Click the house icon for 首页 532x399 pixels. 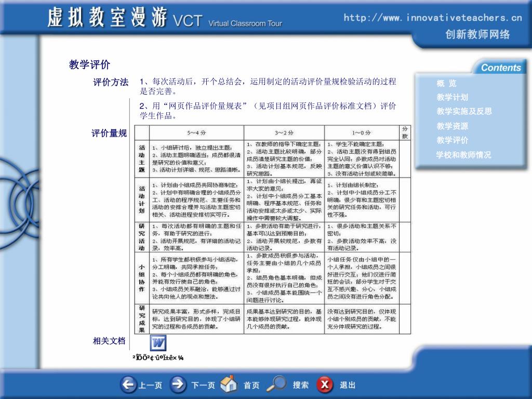tap(229, 384)
